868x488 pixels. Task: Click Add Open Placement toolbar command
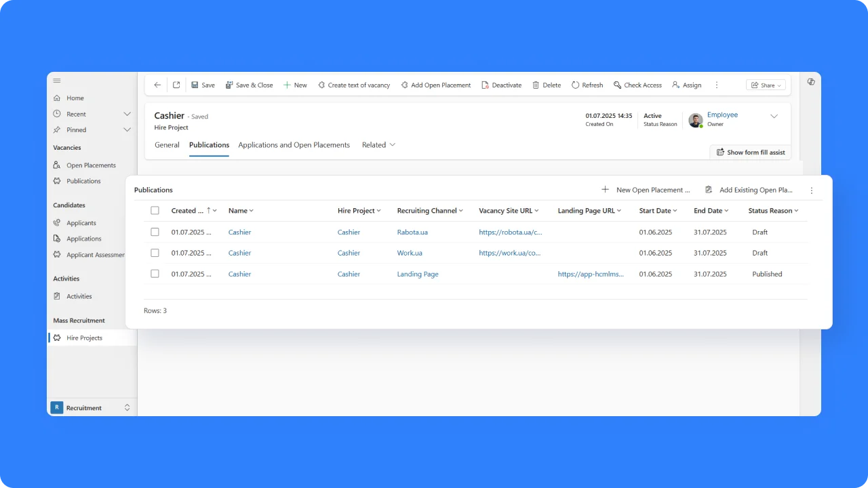(x=435, y=85)
